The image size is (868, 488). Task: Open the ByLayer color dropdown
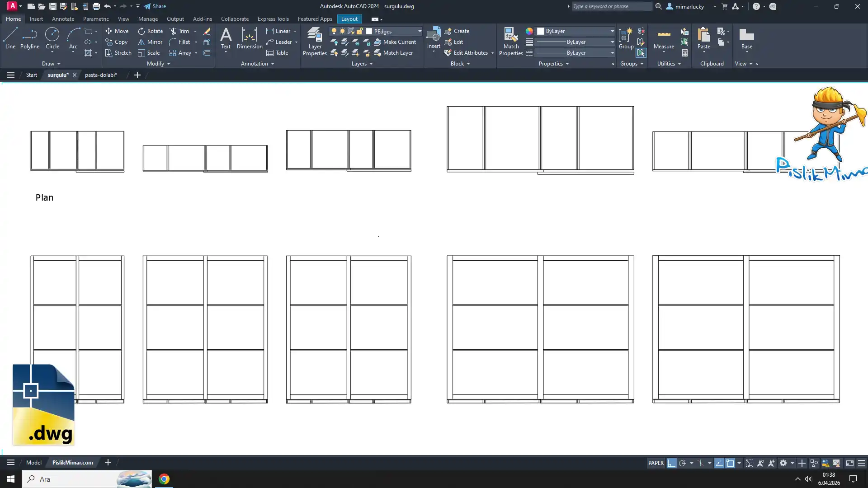612,31
